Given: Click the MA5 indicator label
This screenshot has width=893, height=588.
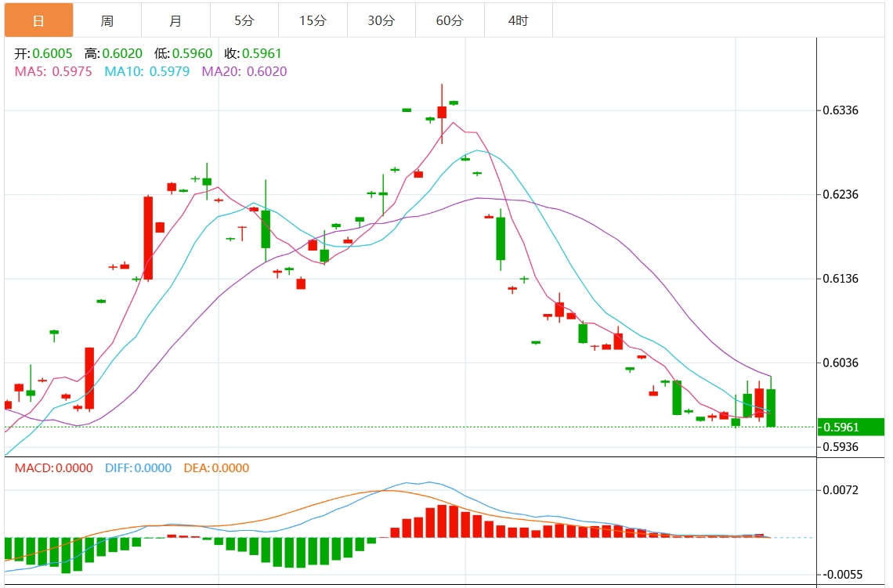Looking at the screenshot, I should 53,71.
